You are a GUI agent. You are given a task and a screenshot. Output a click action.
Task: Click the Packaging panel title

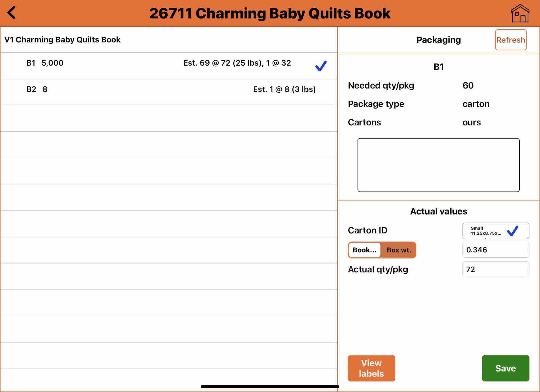click(x=438, y=40)
